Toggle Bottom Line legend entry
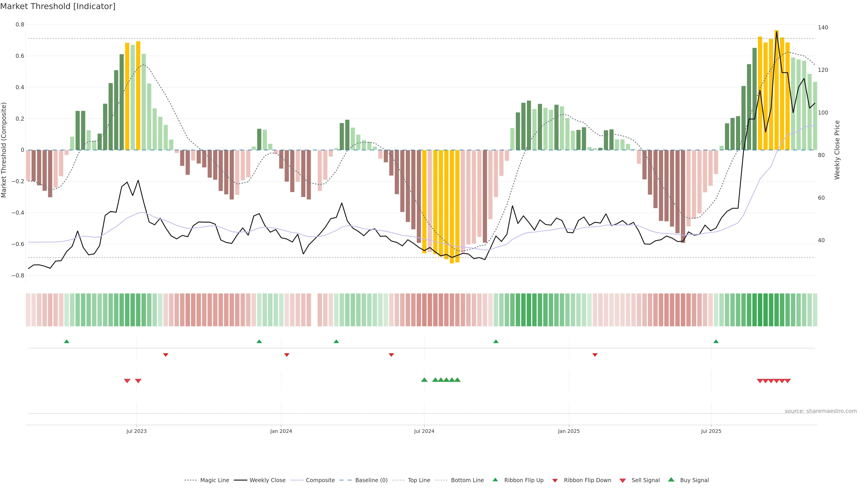 (x=467, y=480)
